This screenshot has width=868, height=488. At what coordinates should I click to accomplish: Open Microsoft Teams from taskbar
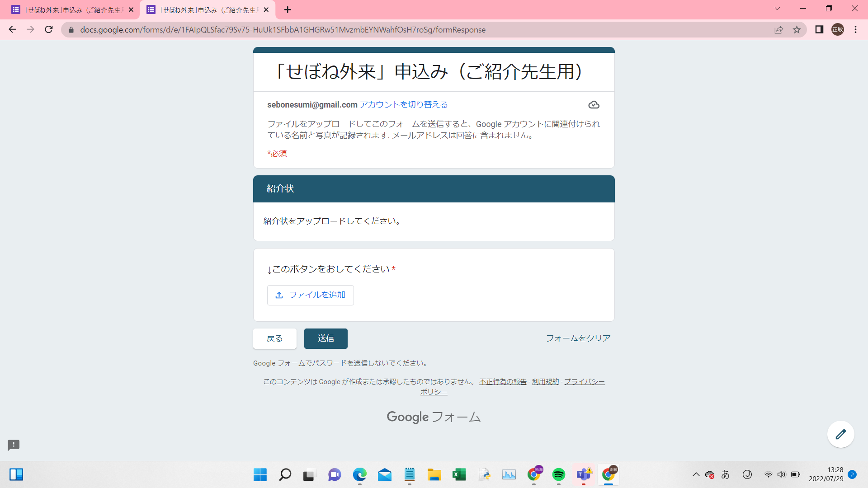click(x=583, y=474)
